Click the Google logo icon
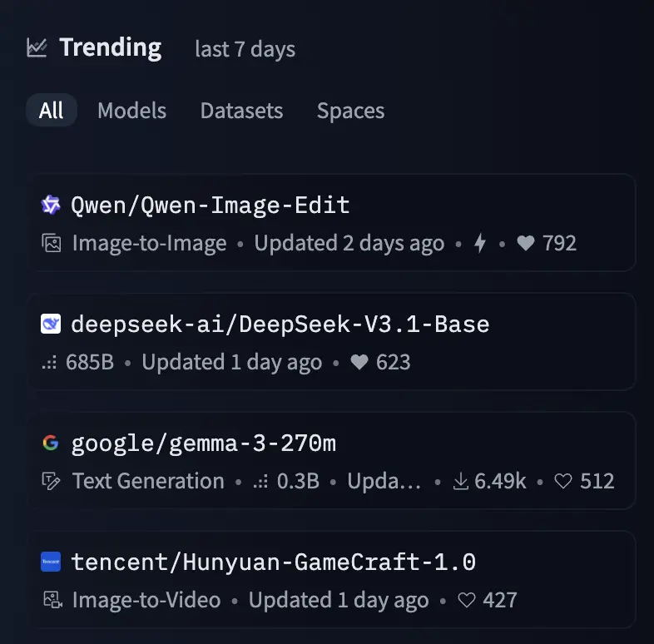This screenshot has width=654, height=644. pos(51,443)
